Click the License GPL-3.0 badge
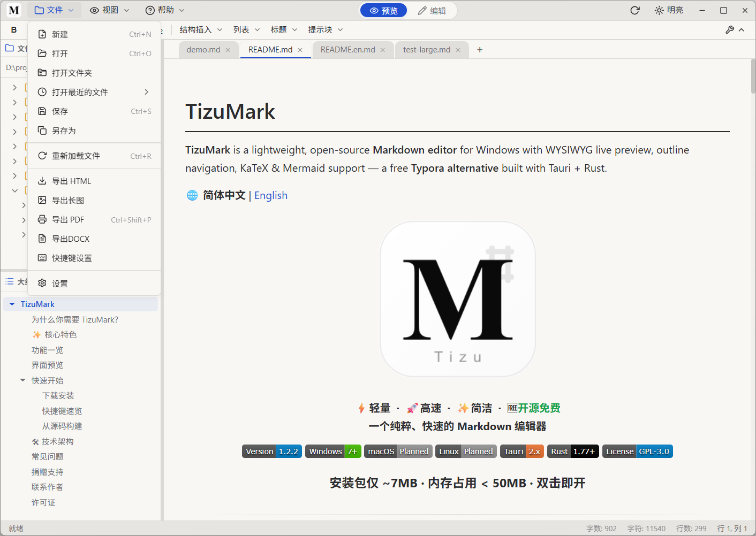Viewport: 756px width, 536px height. [x=637, y=451]
